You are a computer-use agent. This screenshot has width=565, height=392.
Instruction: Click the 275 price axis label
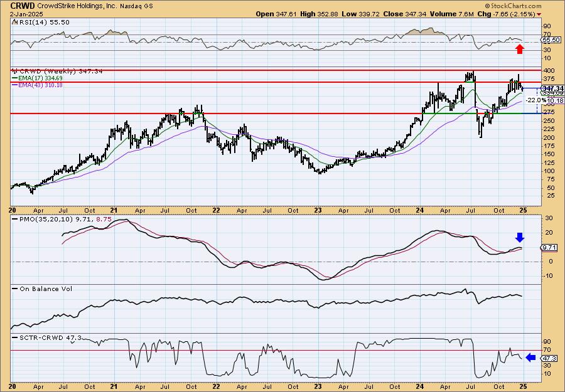point(550,112)
